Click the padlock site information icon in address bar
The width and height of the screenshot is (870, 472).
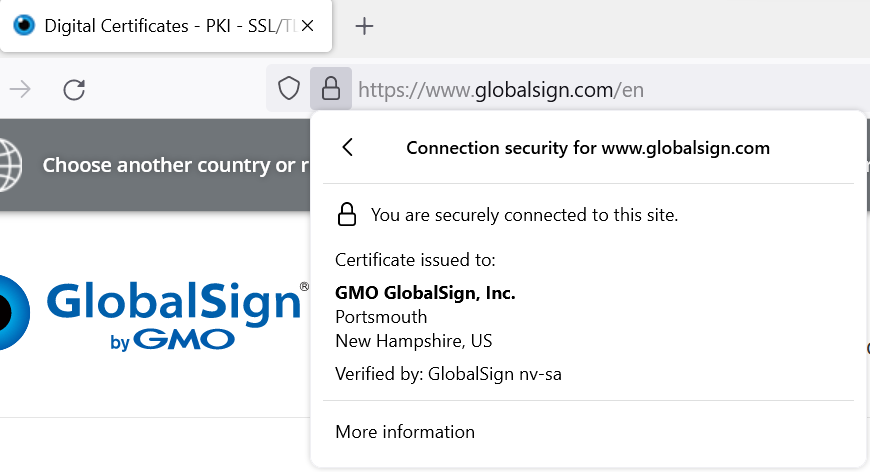pos(331,90)
